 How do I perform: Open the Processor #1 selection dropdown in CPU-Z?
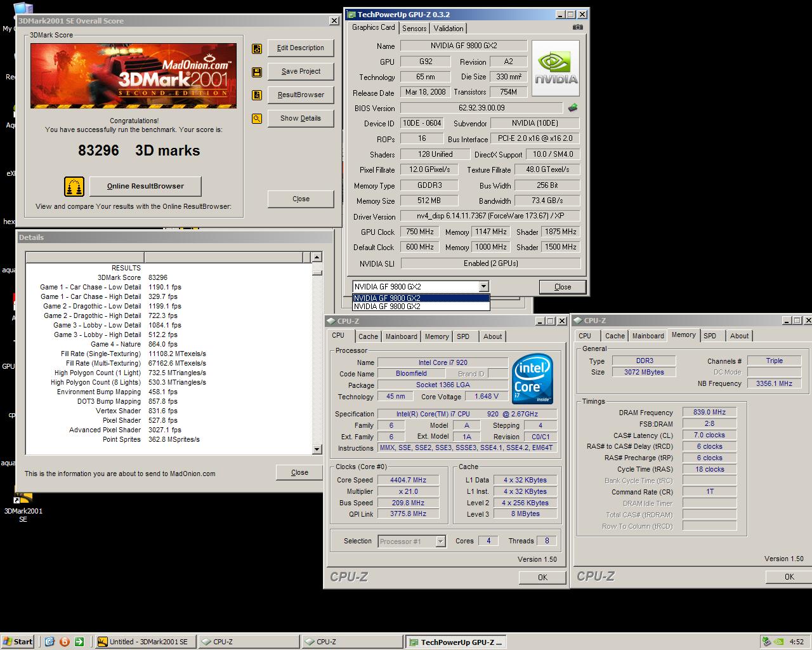(x=440, y=541)
